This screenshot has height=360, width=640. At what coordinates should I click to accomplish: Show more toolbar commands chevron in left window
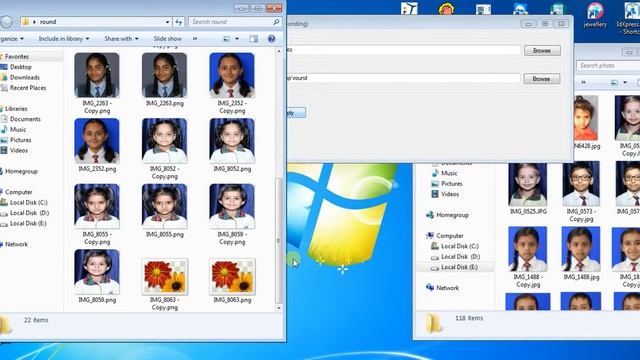[x=195, y=39]
